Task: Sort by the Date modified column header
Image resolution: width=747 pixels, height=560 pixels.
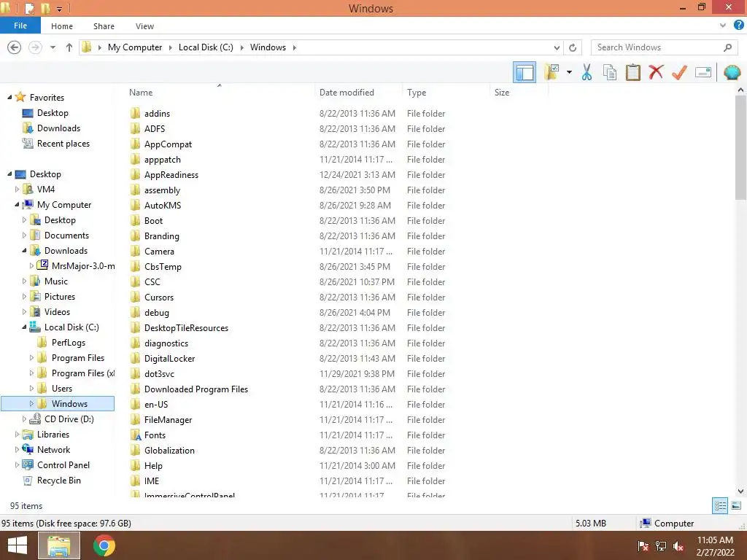Action: point(347,93)
